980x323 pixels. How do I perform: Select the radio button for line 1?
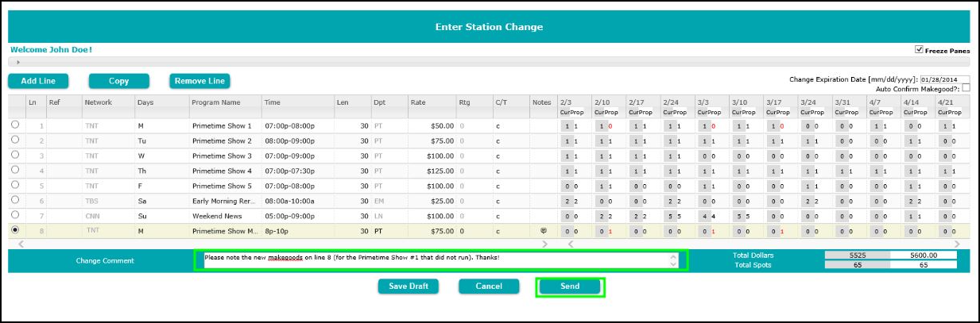[15, 125]
